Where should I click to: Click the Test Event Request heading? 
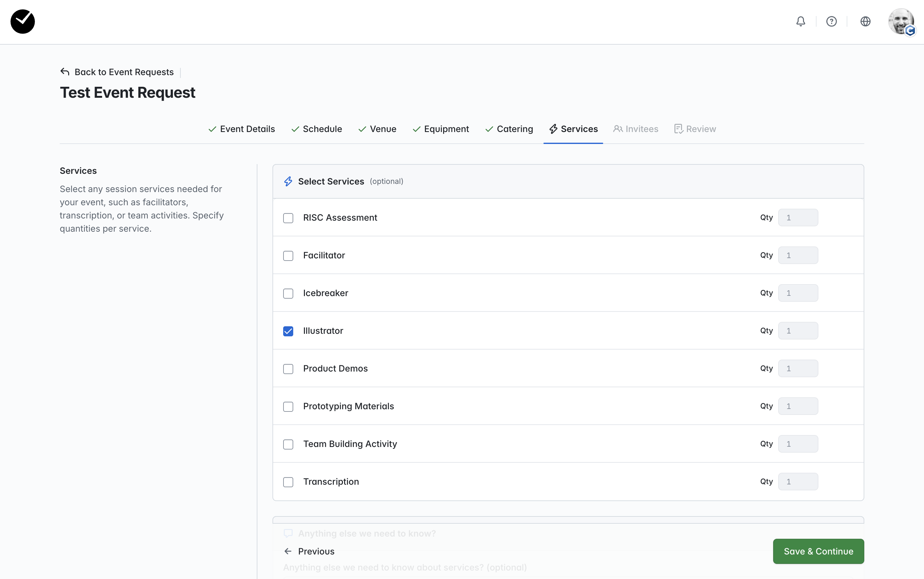[128, 93]
